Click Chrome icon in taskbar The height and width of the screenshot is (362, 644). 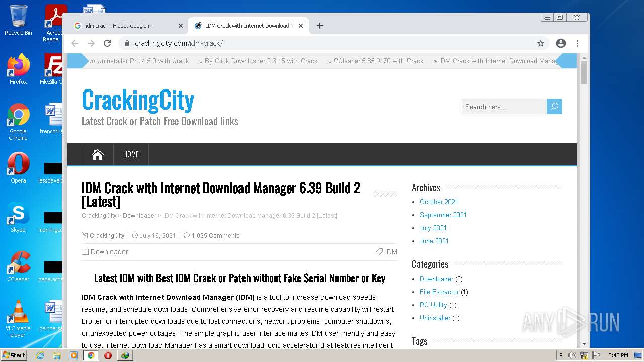click(x=91, y=355)
